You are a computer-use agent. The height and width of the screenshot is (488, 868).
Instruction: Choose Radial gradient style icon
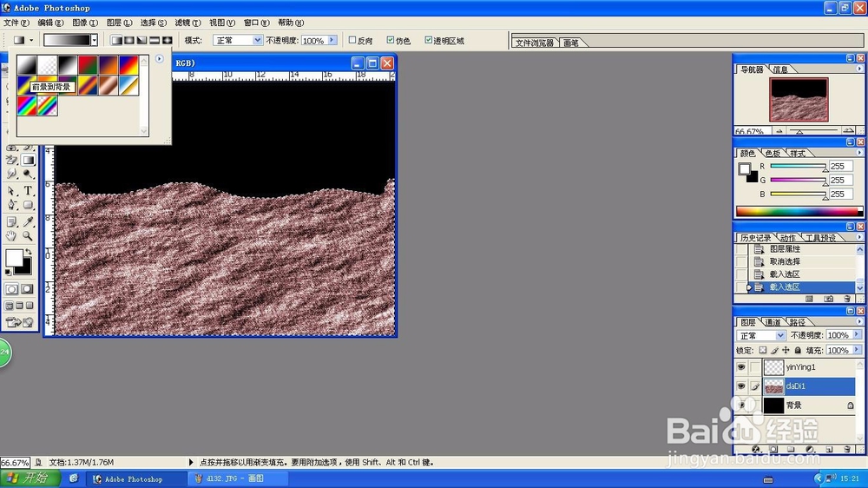[x=129, y=41]
